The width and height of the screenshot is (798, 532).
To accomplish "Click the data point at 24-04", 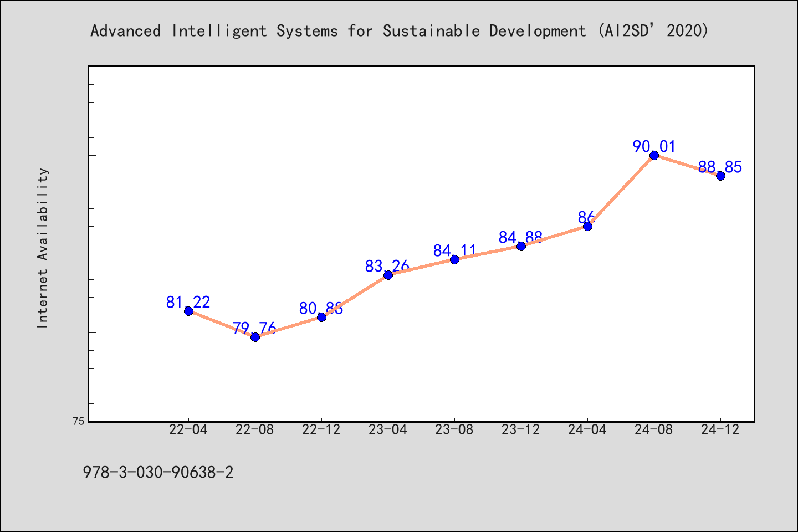I will coord(587,226).
